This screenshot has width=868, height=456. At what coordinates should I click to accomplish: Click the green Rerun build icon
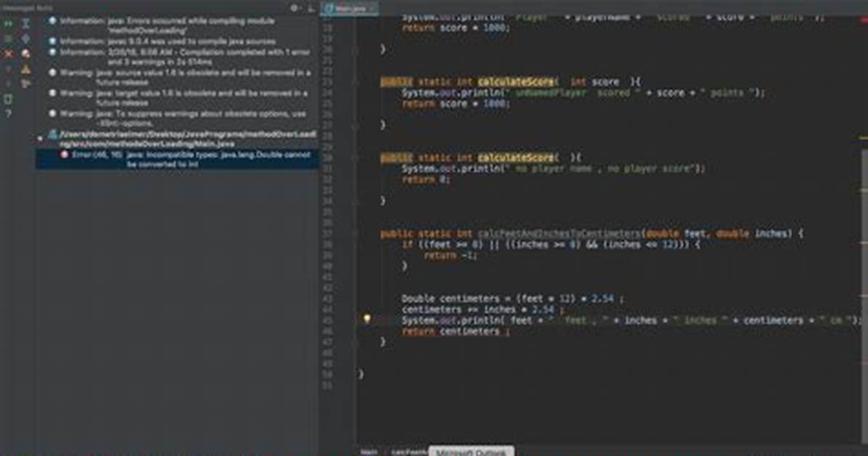[x=8, y=24]
